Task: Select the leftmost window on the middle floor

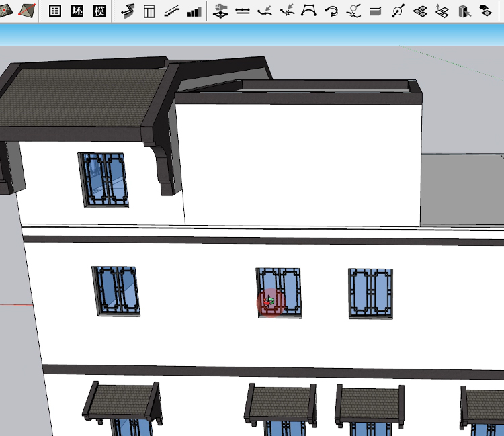Action: 116,291
